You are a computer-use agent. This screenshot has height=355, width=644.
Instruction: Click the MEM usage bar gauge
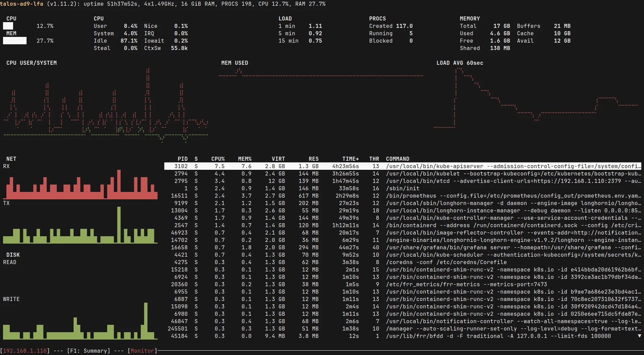[14, 41]
